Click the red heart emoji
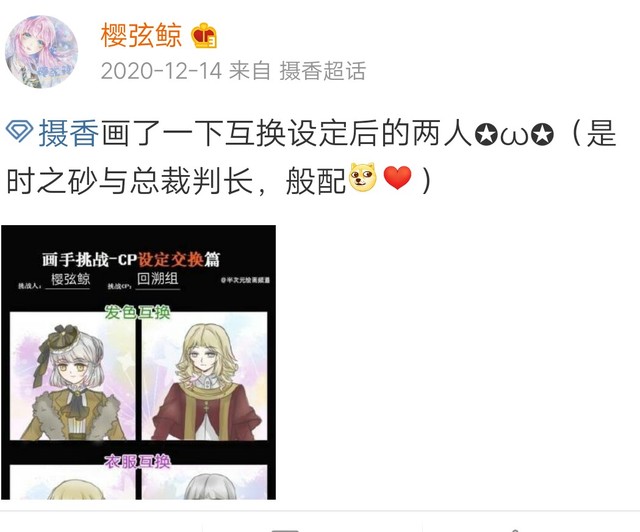Image resolution: width=640 pixels, height=532 pixels. (x=398, y=178)
